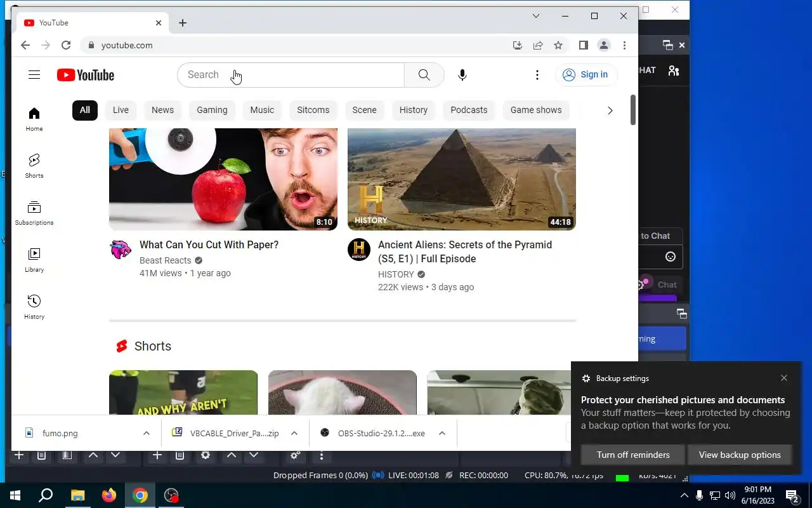Dismiss the Backup settings notification

tap(784, 378)
